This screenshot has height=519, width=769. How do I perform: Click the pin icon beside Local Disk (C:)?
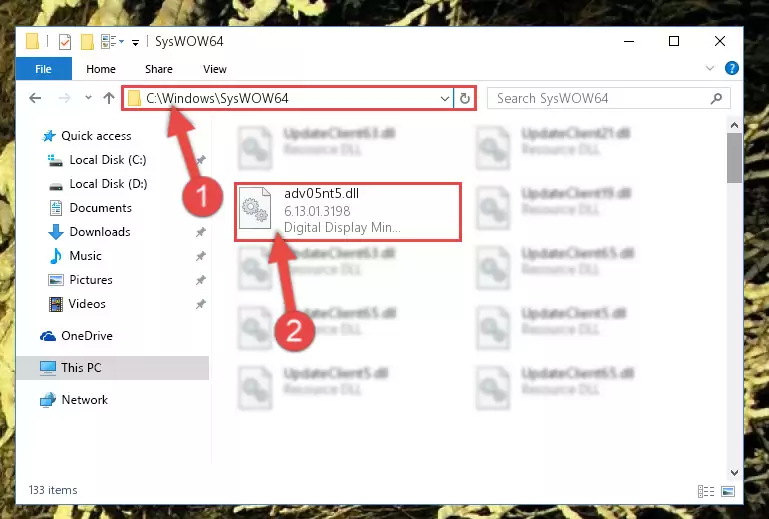coord(201,160)
